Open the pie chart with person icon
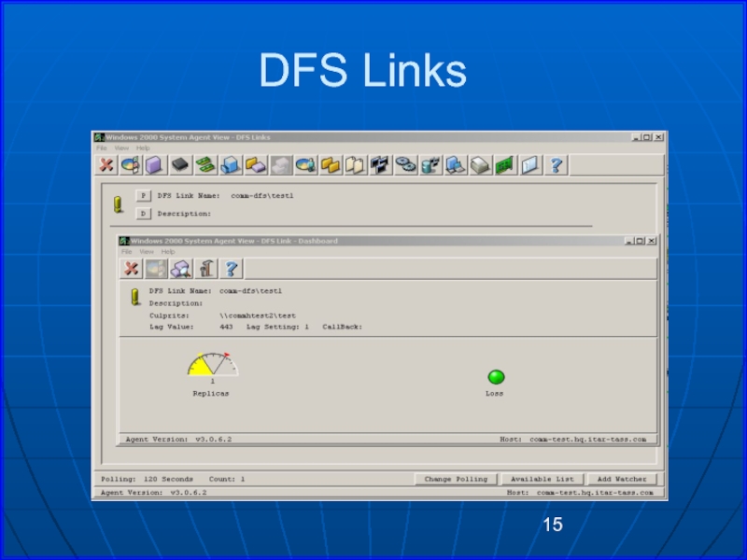Viewport: 747px width, 560px height. (306, 165)
